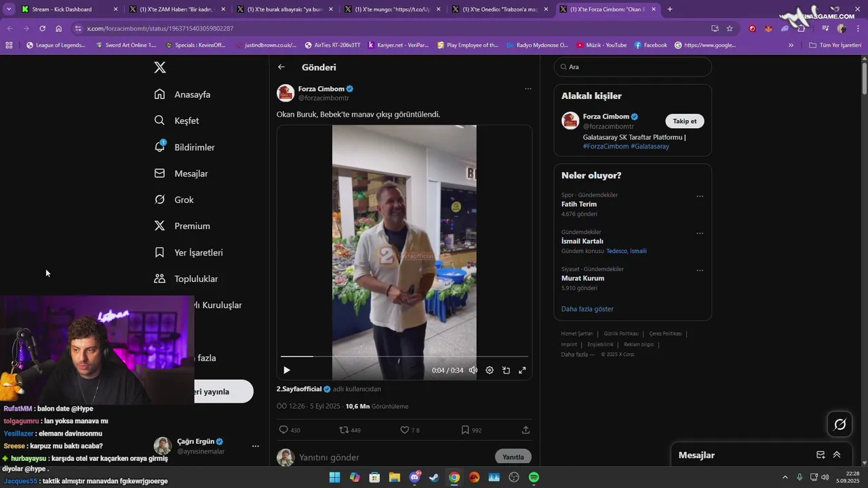
Task: Open post options three-dot menu
Action: [528, 89]
